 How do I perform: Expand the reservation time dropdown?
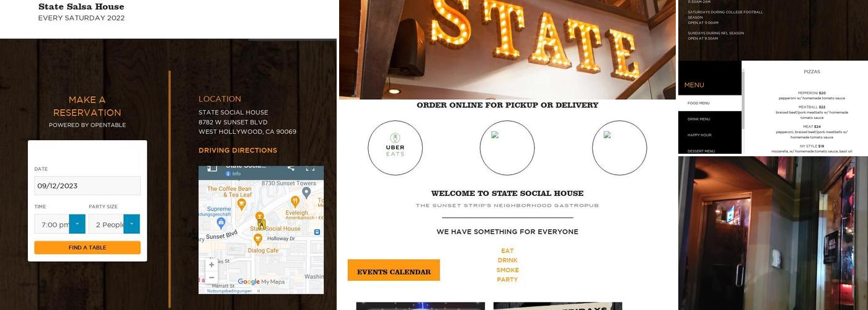77,224
